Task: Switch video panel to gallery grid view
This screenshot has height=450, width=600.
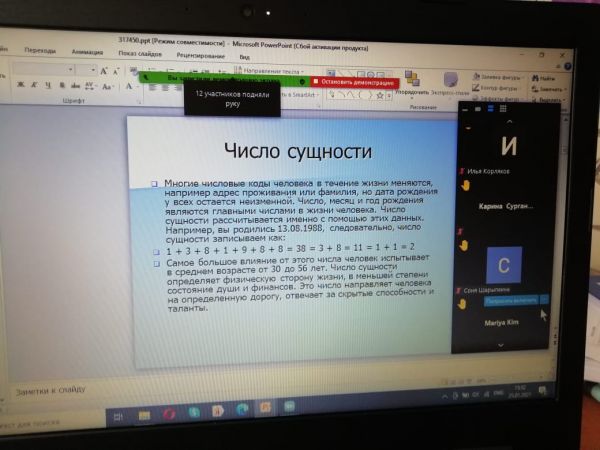Action: tap(491, 108)
